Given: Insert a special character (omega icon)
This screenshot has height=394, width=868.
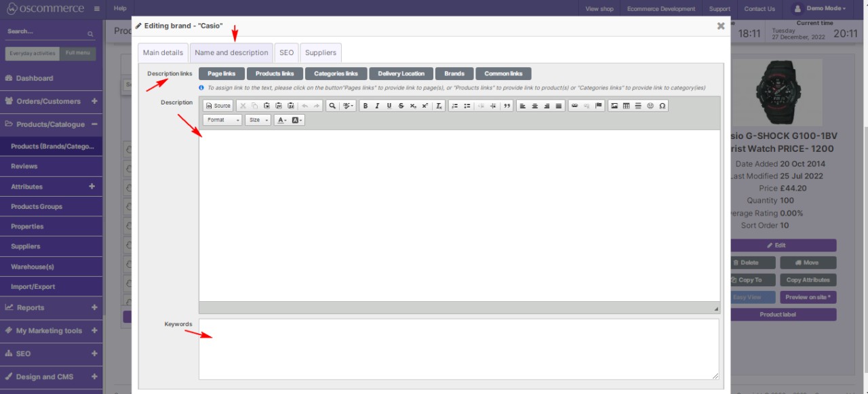Looking at the screenshot, I should click(662, 106).
